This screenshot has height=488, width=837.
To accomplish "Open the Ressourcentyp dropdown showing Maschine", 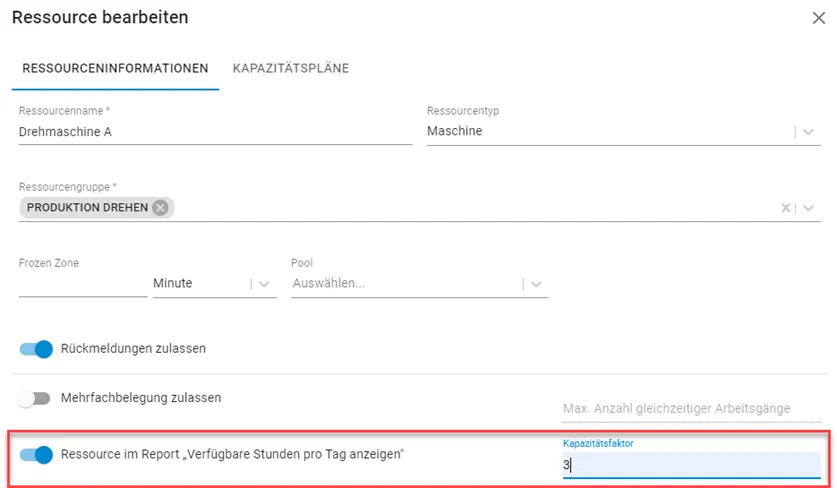I will point(623,131).
